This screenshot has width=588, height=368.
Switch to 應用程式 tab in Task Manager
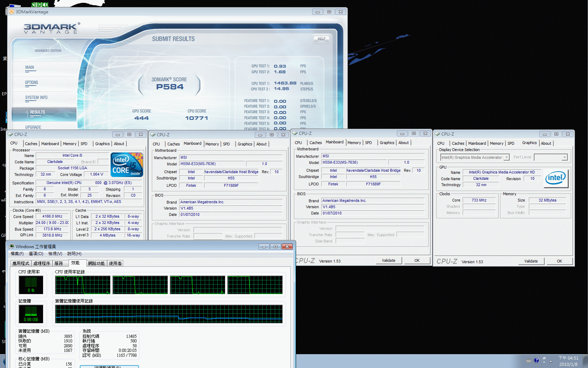tap(21, 263)
